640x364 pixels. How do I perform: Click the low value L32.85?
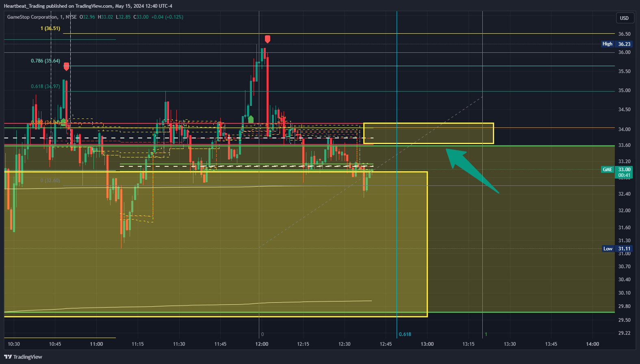123,17
